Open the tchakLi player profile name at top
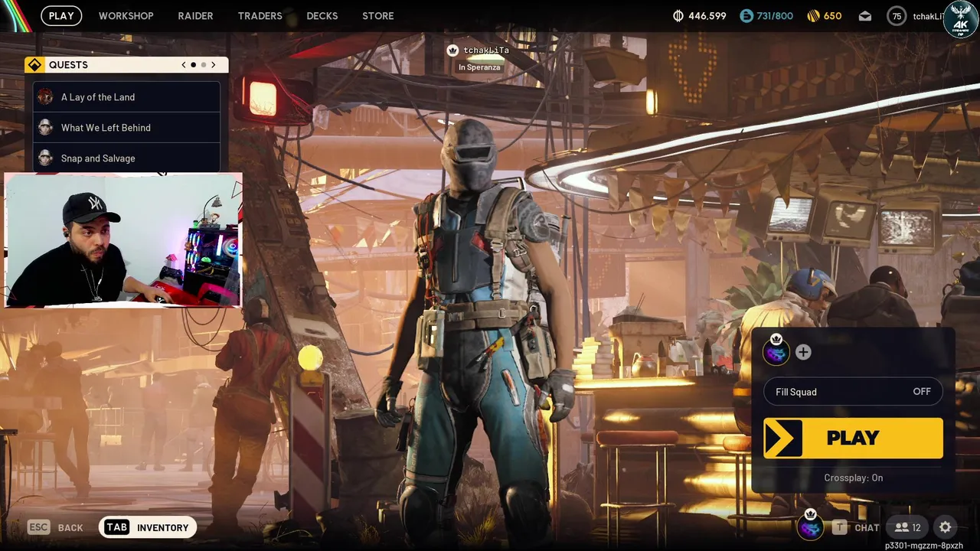 pos(927,16)
